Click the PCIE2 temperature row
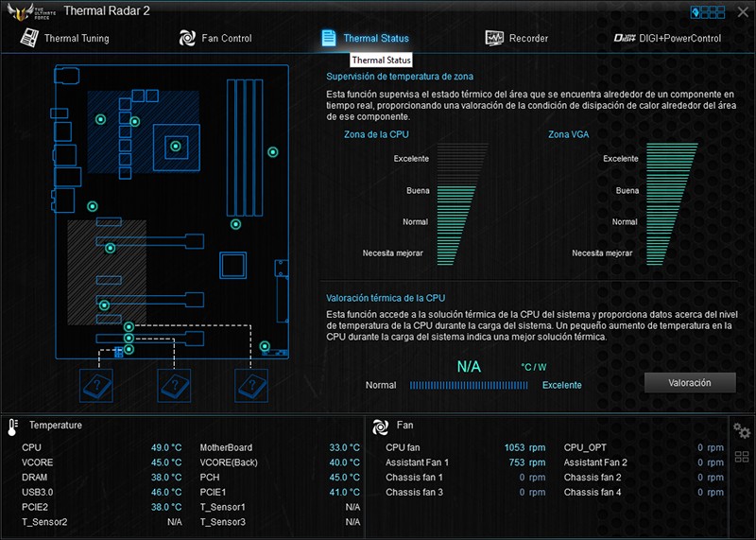Image resolution: width=756 pixels, height=540 pixels. (x=102, y=507)
